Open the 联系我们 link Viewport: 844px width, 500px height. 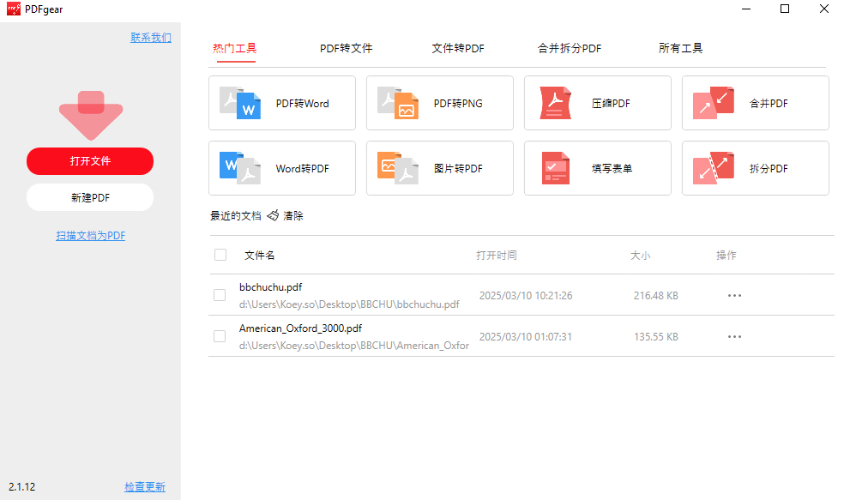(x=151, y=38)
